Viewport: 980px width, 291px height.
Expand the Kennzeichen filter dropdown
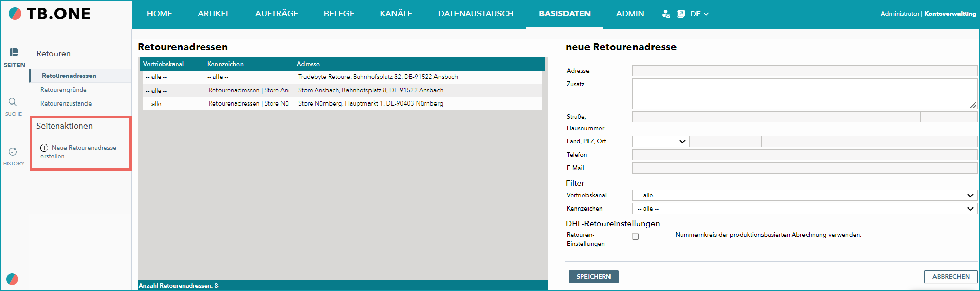(804, 209)
